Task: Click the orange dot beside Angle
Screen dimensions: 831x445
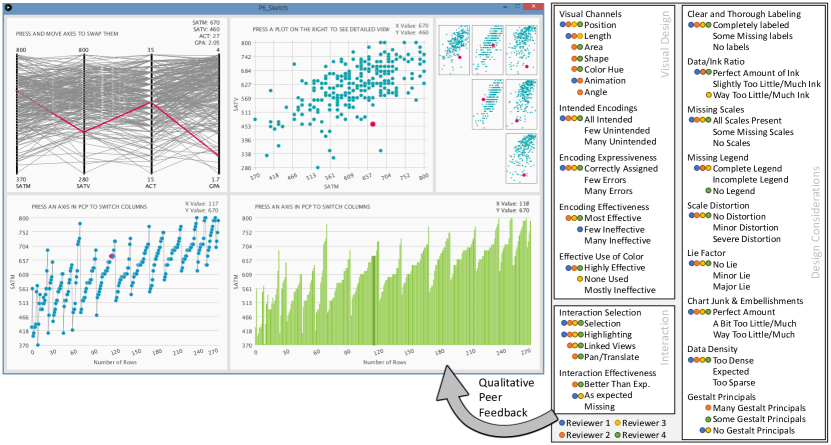Action: [x=579, y=92]
